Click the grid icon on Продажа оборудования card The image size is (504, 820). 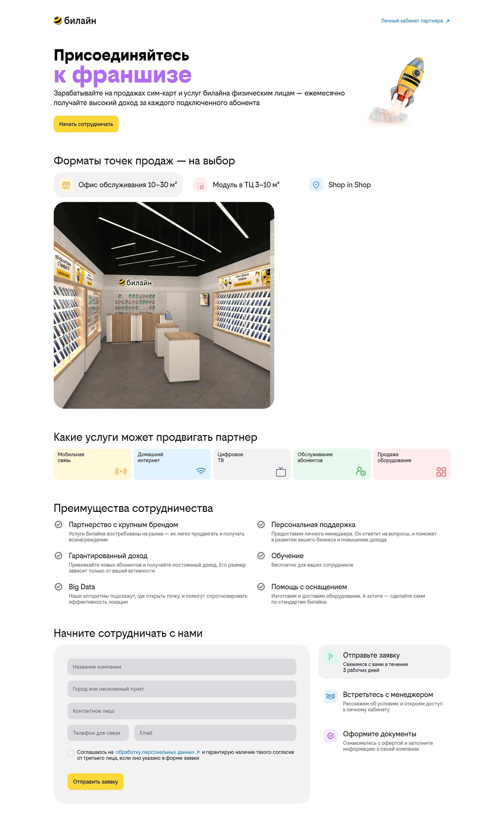click(x=441, y=472)
